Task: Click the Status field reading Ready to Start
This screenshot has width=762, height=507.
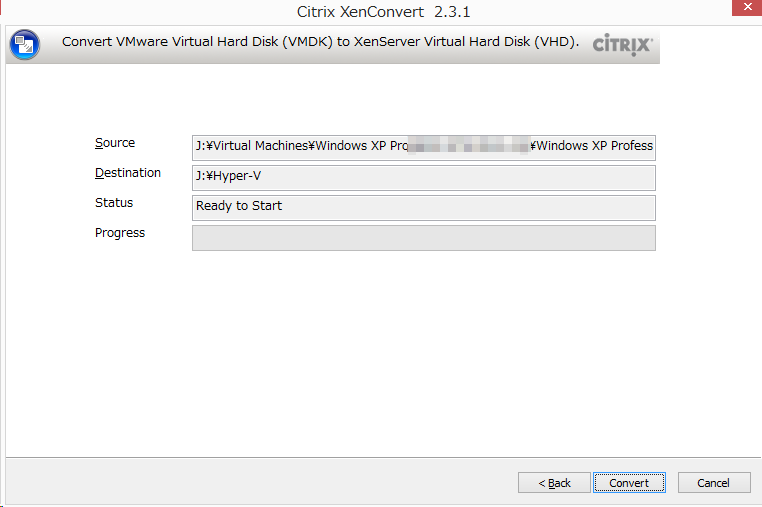Action: coord(424,208)
